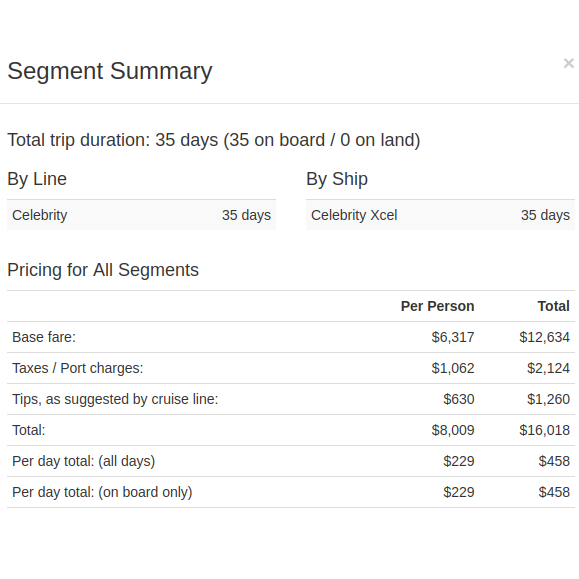
Task: Click base fare total $12,634
Action: pyautogui.click(x=544, y=337)
